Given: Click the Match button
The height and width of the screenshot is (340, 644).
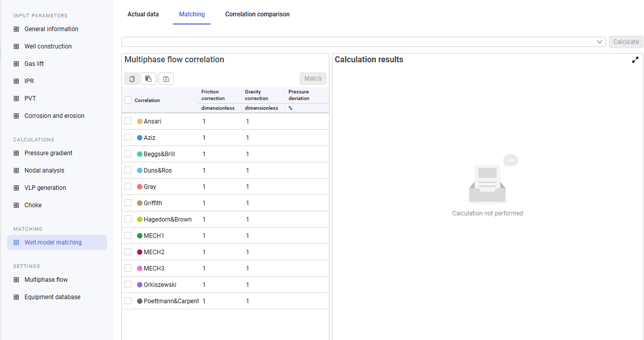Looking at the screenshot, I should pyautogui.click(x=313, y=79).
